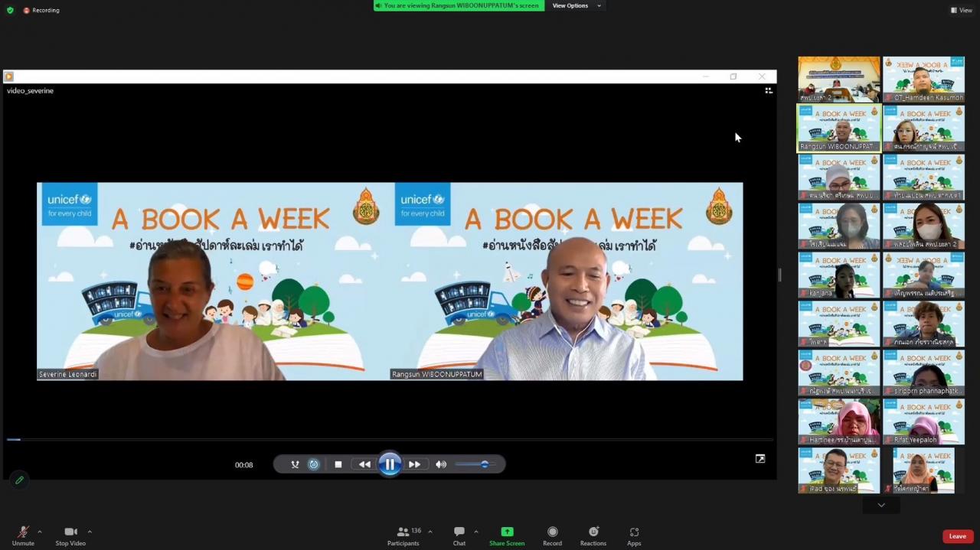Select Rifat Yeepaloh's video thumbnail

923,422
